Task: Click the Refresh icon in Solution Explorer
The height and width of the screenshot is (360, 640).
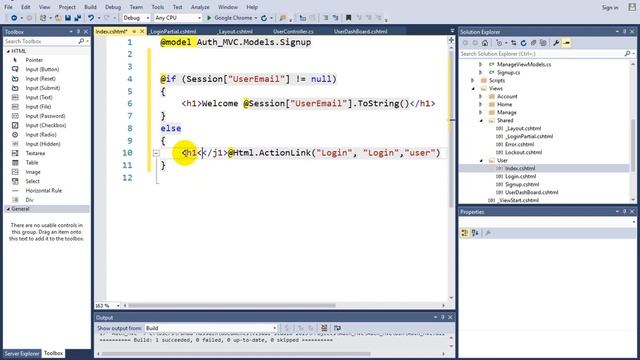Action: [x=523, y=43]
